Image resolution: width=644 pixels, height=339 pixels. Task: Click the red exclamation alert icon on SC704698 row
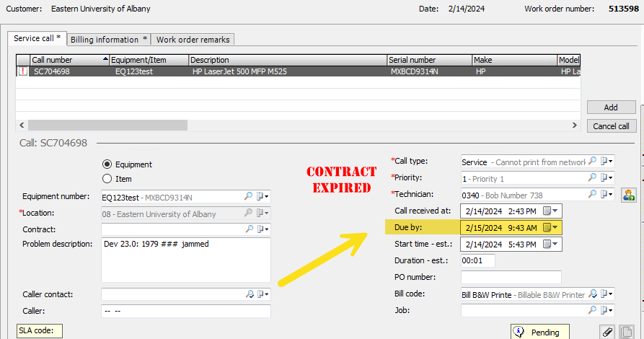click(x=23, y=71)
